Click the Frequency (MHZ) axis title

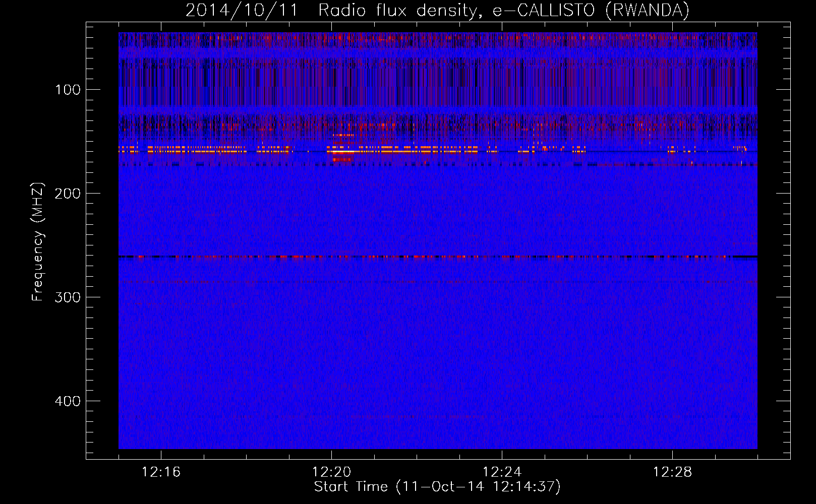click(38, 241)
